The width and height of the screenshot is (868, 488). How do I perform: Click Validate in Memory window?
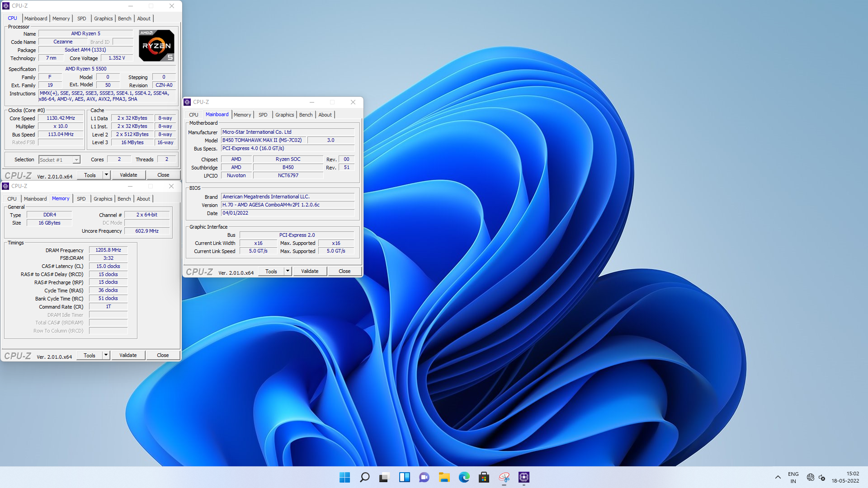(x=128, y=356)
